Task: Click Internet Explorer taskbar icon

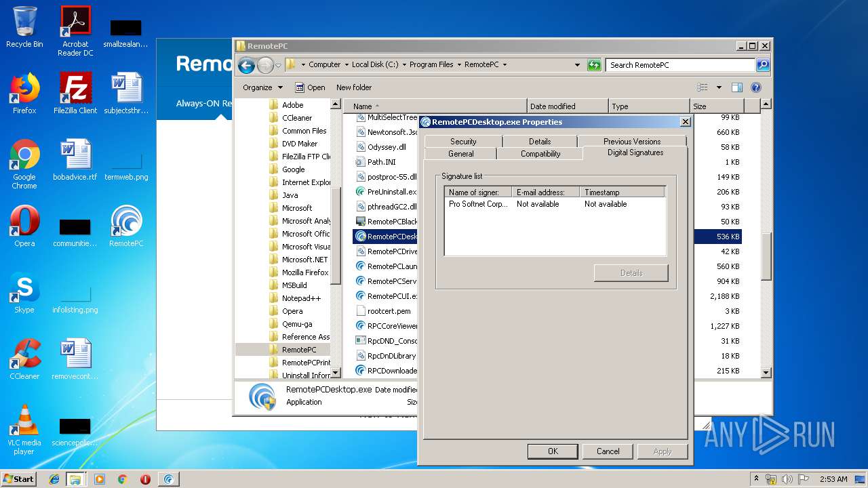Action: click(54, 479)
